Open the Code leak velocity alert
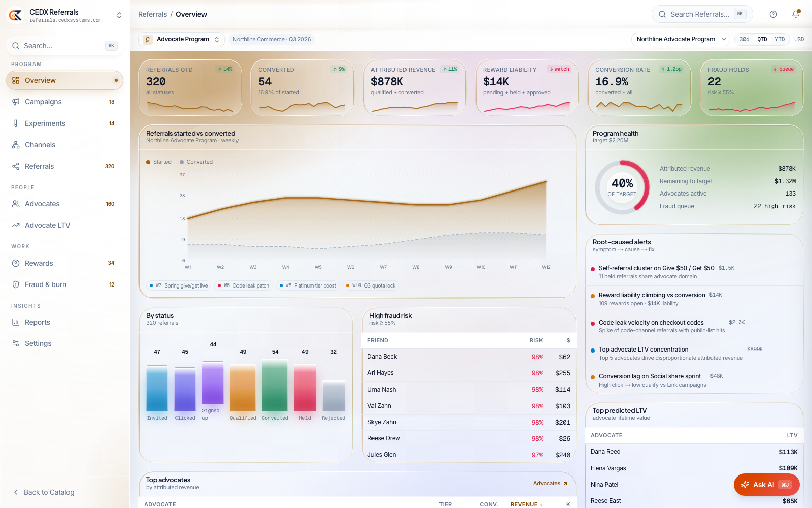This screenshot has height=508, width=812. [694, 326]
